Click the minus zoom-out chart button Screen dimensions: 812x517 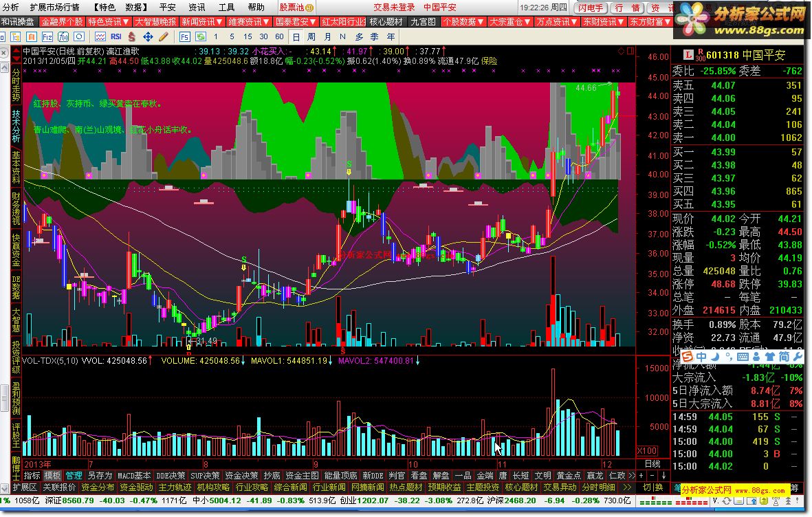point(652,476)
